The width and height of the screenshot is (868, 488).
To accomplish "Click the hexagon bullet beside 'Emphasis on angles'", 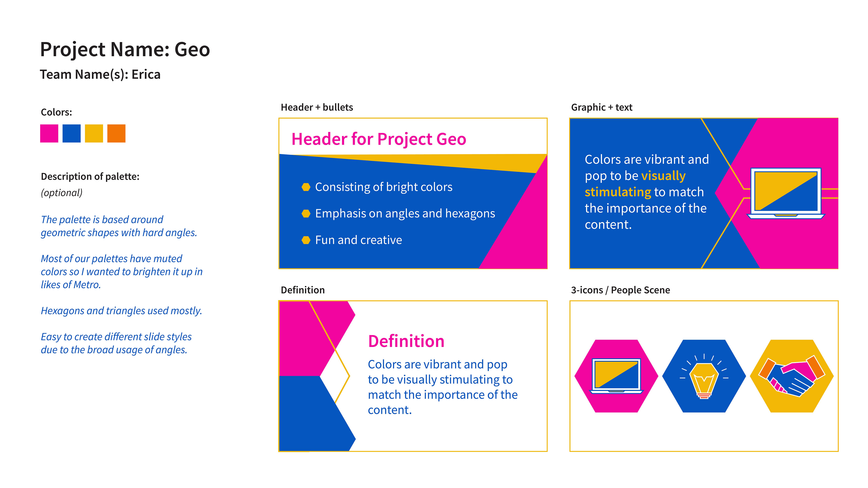I will (306, 213).
